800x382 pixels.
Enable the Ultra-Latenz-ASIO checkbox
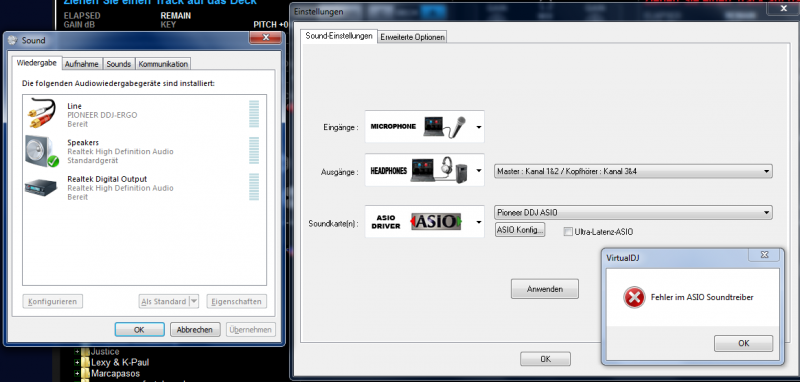pyautogui.click(x=568, y=232)
